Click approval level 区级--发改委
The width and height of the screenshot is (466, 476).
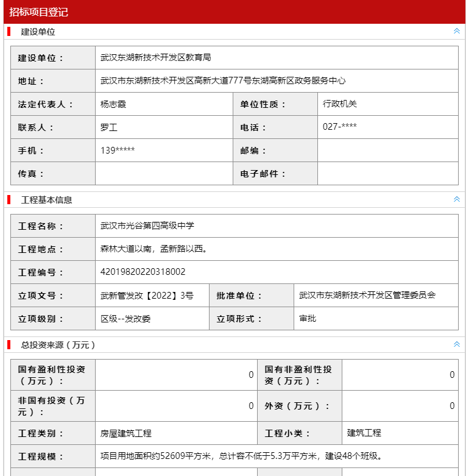click(x=125, y=318)
